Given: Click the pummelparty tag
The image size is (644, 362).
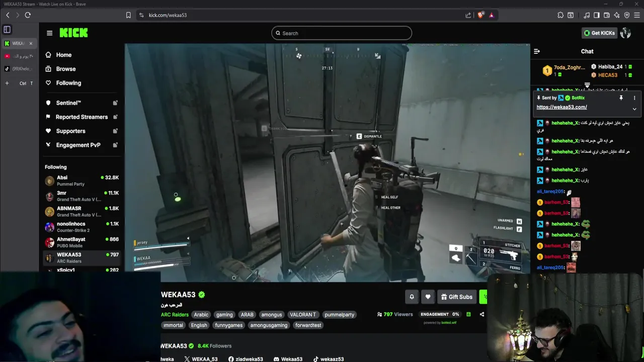Looking at the screenshot, I should pos(339,315).
